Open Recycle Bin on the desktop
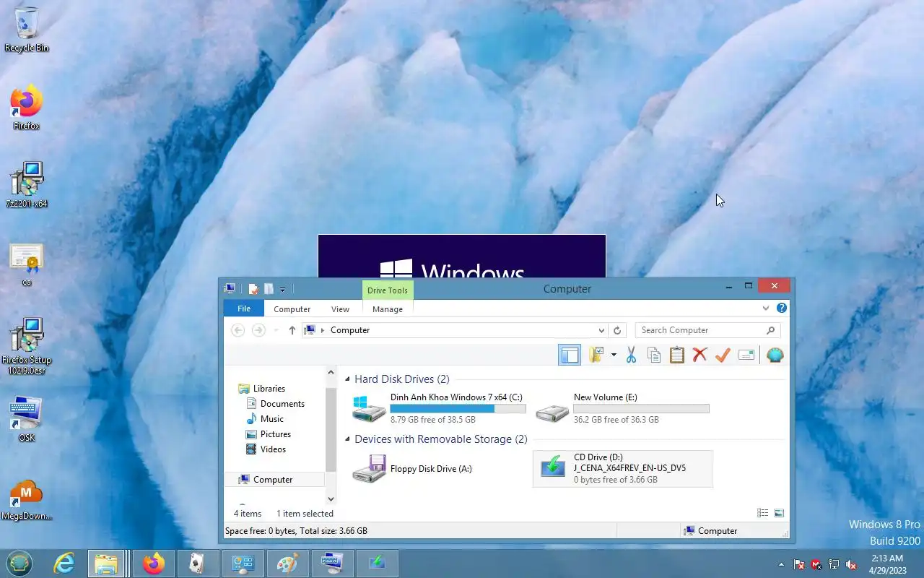 point(27,30)
